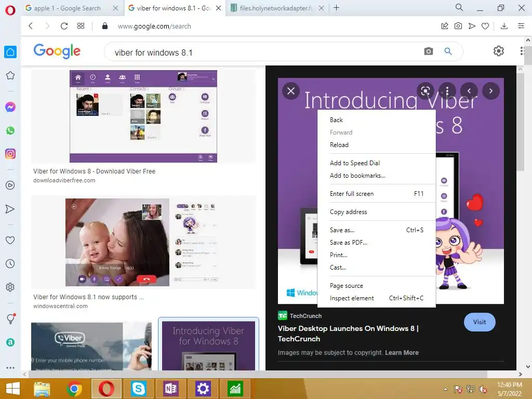Open the Player icon in sidebar
This screenshot has width=532, height=399.
coord(10,185)
